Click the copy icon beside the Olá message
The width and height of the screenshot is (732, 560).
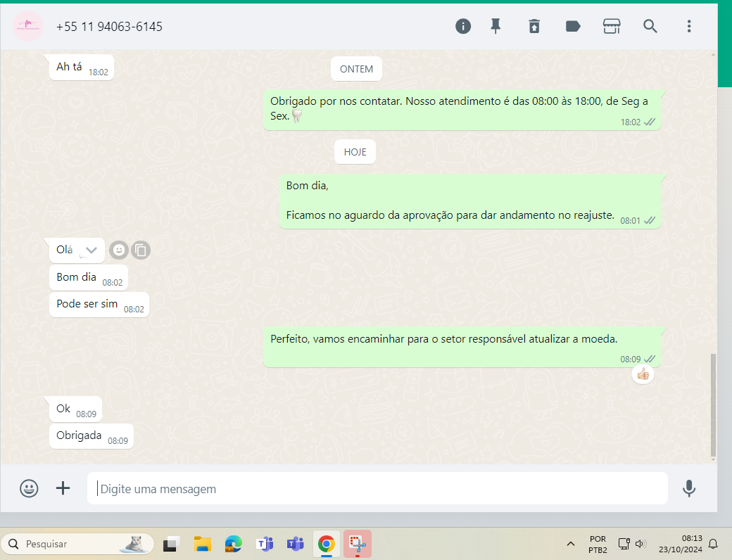[141, 250]
